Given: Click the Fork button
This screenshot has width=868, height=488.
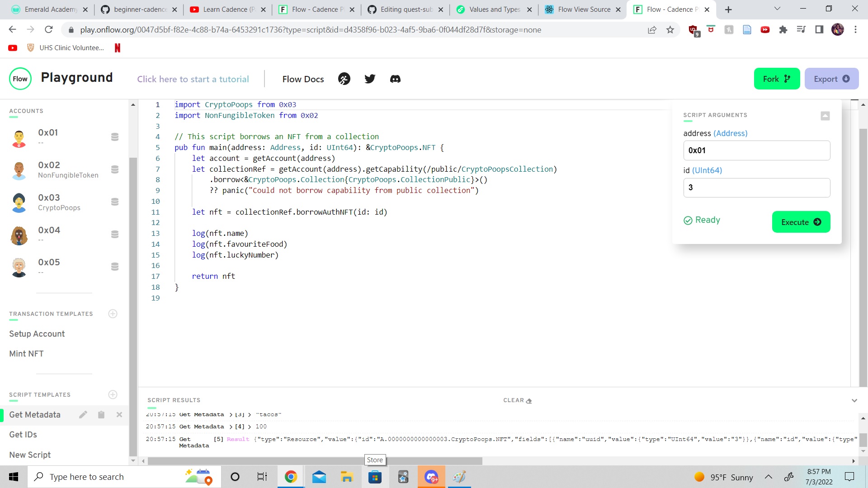Looking at the screenshot, I should (x=776, y=78).
